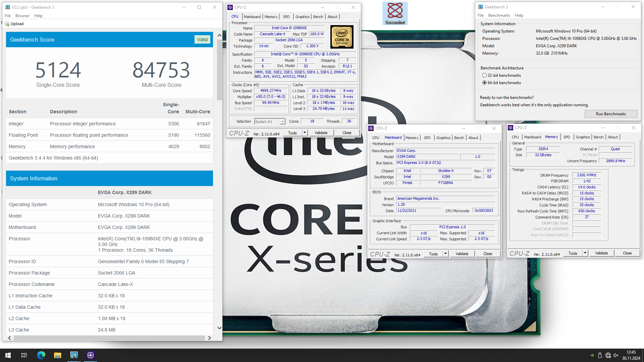This screenshot has width=644, height=362.
Task: Open Benchmarks menu in Geekbench 3
Action: pos(499,15)
